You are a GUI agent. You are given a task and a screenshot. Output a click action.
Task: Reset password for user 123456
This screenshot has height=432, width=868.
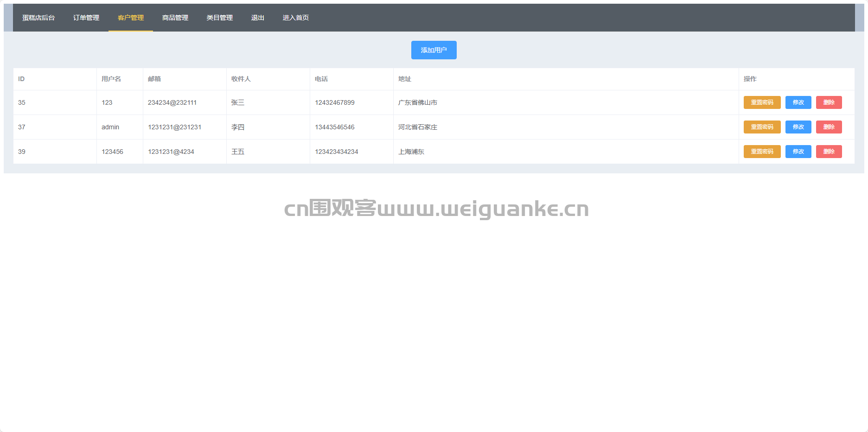tap(762, 152)
